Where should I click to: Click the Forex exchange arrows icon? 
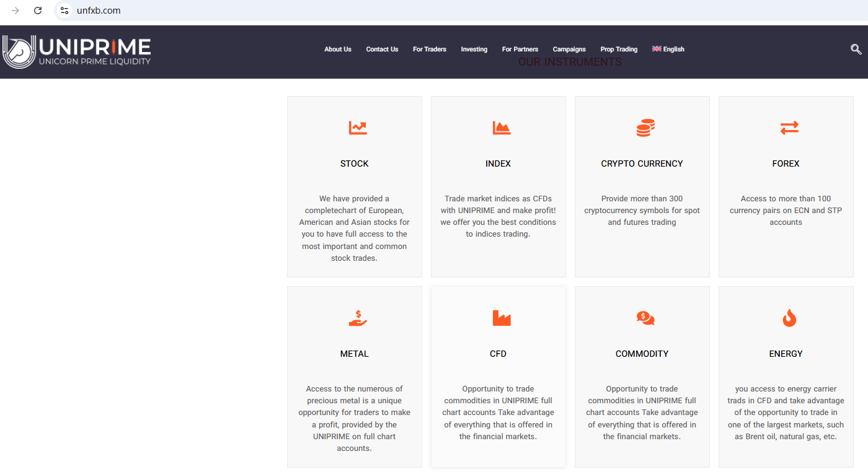(x=789, y=128)
